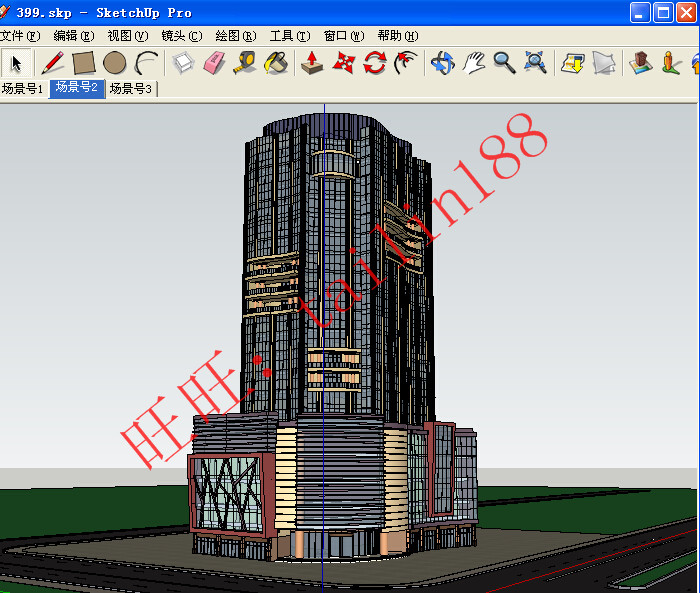Select the Move tool red arrows
700x593 pixels.
pos(343,63)
